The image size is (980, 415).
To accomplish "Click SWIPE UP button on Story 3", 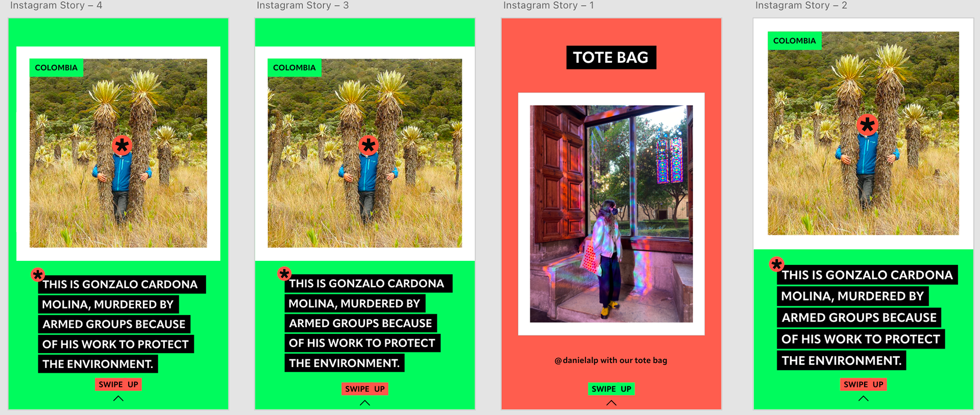I will (x=365, y=389).
